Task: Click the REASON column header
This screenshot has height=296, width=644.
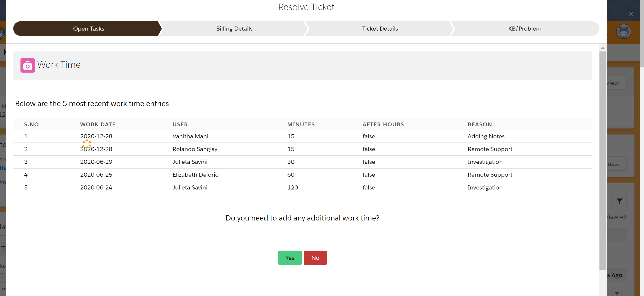Action: point(480,124)
